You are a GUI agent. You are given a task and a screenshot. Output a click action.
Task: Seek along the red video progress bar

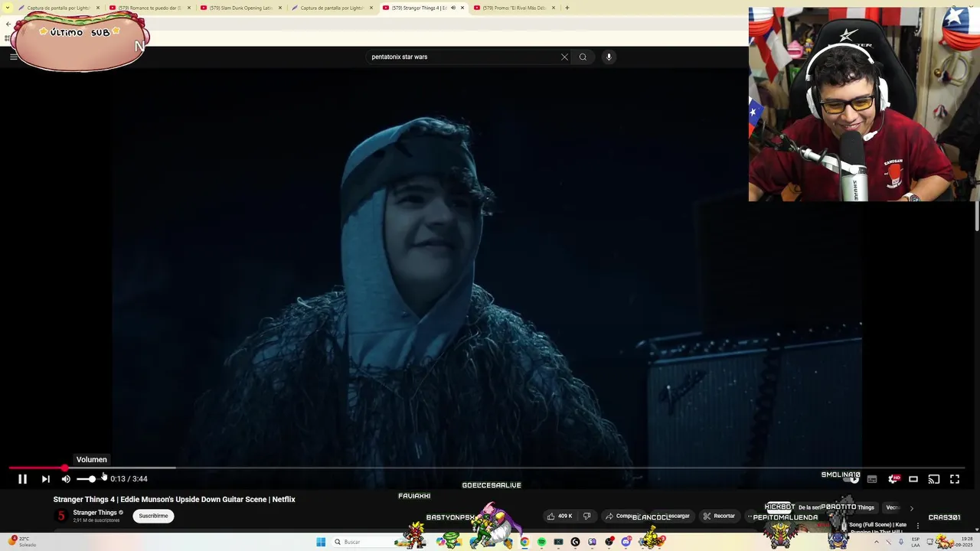486,467
